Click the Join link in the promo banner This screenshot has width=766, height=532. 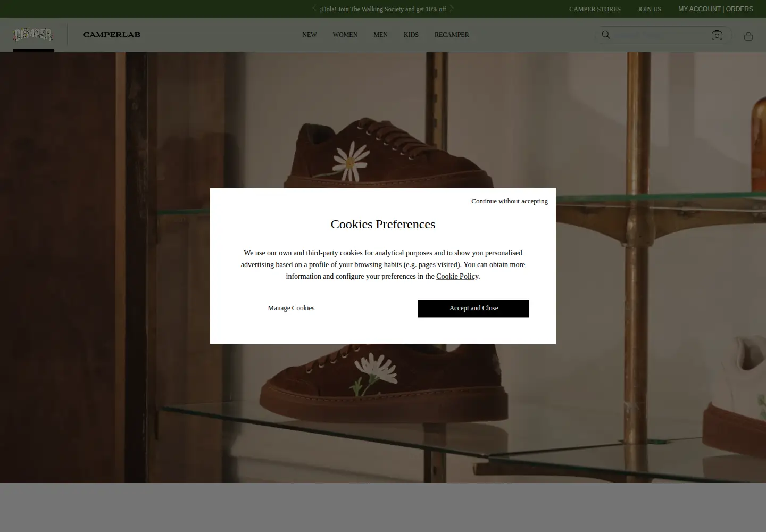point(343,9)
